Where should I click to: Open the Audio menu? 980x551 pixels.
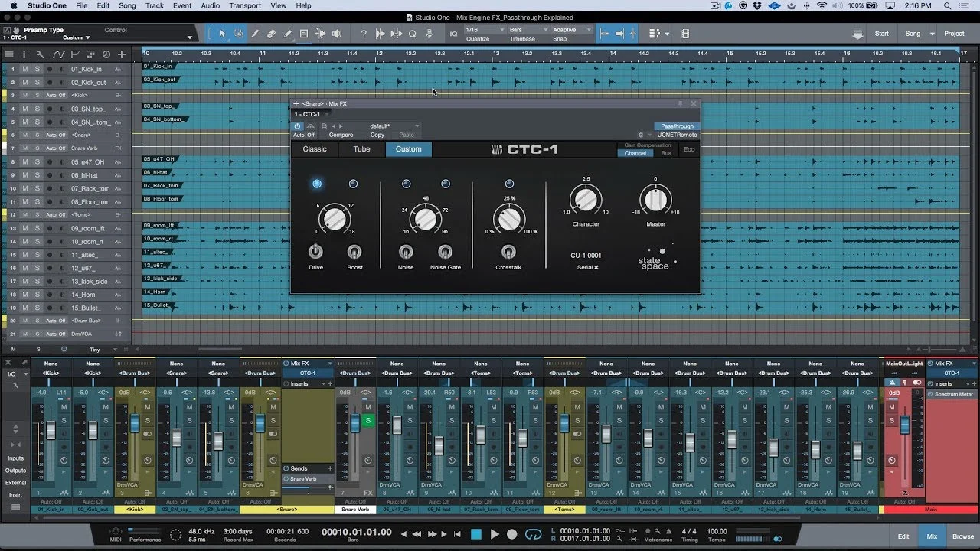211,5
